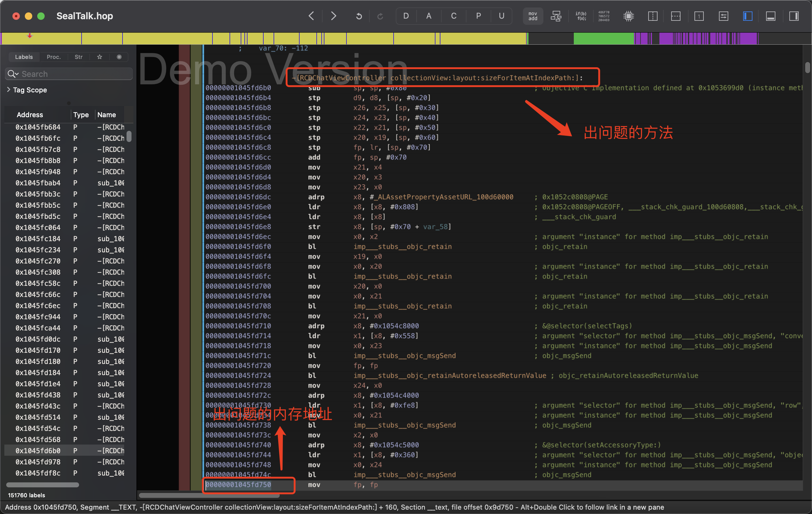Open the search options magnifier dropdown
The image size is (812, 514).
pyautogui.click(x=13, y=74)
